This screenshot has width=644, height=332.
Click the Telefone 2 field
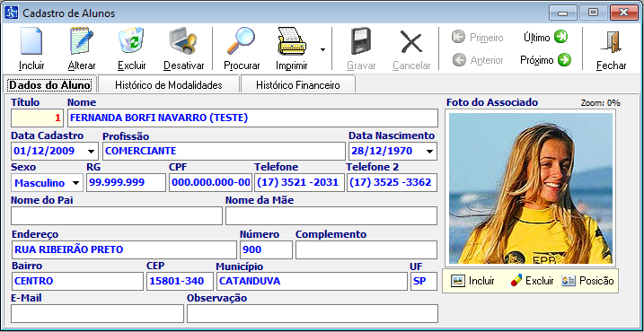[392, 183]
